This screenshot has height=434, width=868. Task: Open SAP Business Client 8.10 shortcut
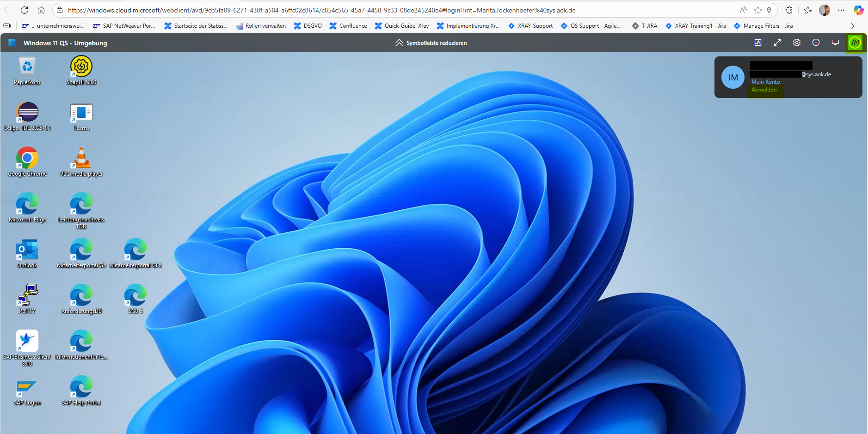[x=27, y=342]
